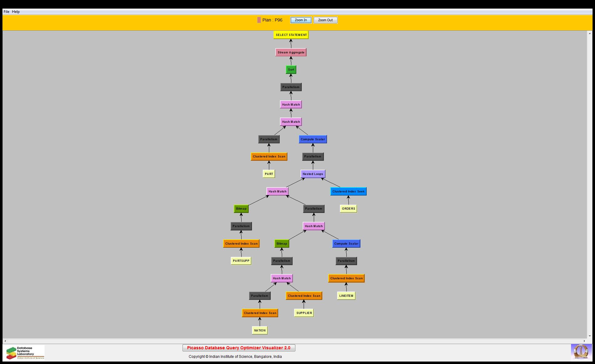This screenshot has width=595, height=364.
Task: Click the vertical scrollbar down arrow
Action: tap(589, 336)
